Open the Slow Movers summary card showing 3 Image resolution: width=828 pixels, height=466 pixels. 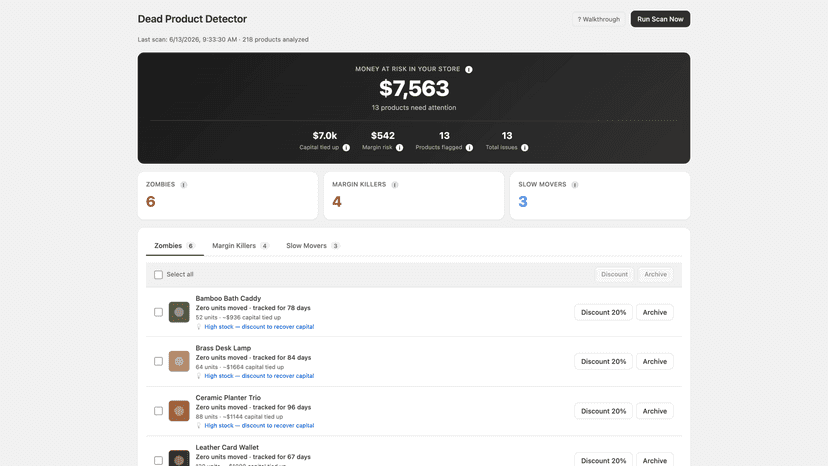coord(600,195)
